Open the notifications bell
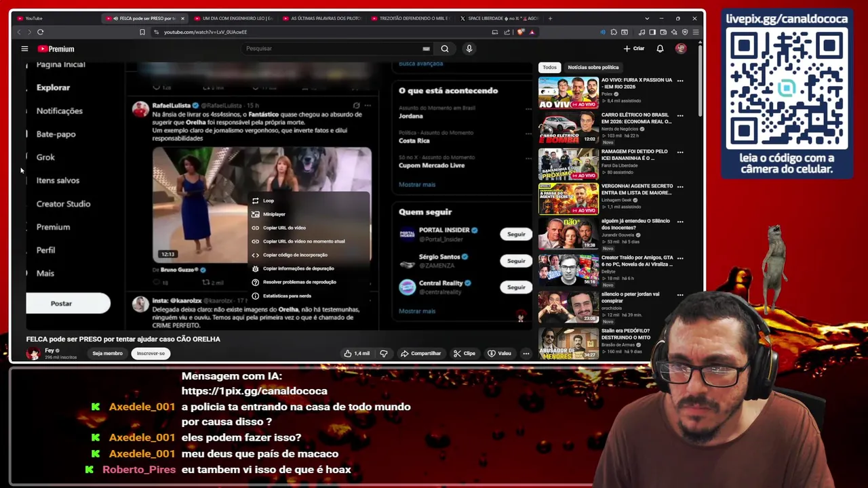The height and width of the screenshot is (488, 868). coord(660,49)
